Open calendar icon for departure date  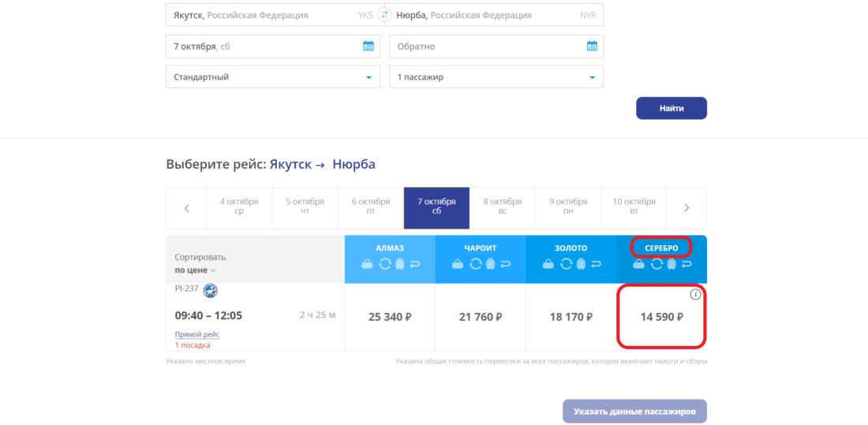pos(369,47)
